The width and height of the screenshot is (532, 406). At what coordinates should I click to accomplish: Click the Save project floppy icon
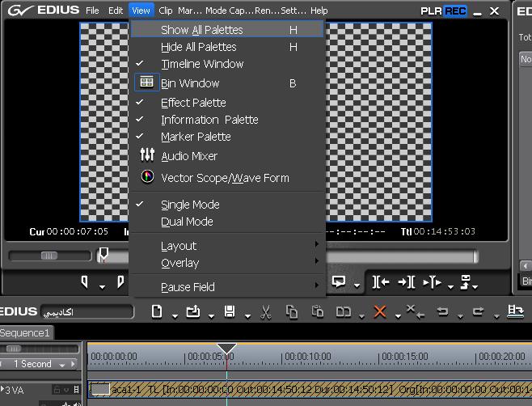click(x=230, y=311)
